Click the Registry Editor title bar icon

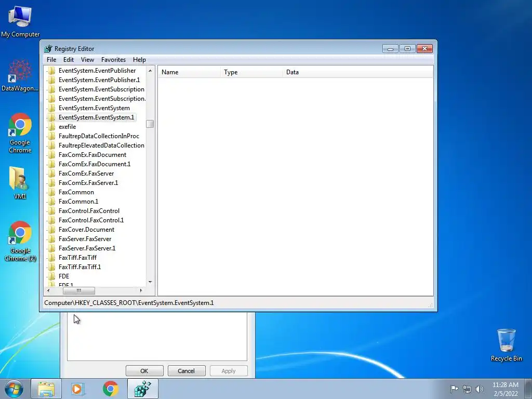(x=48, y=48)
